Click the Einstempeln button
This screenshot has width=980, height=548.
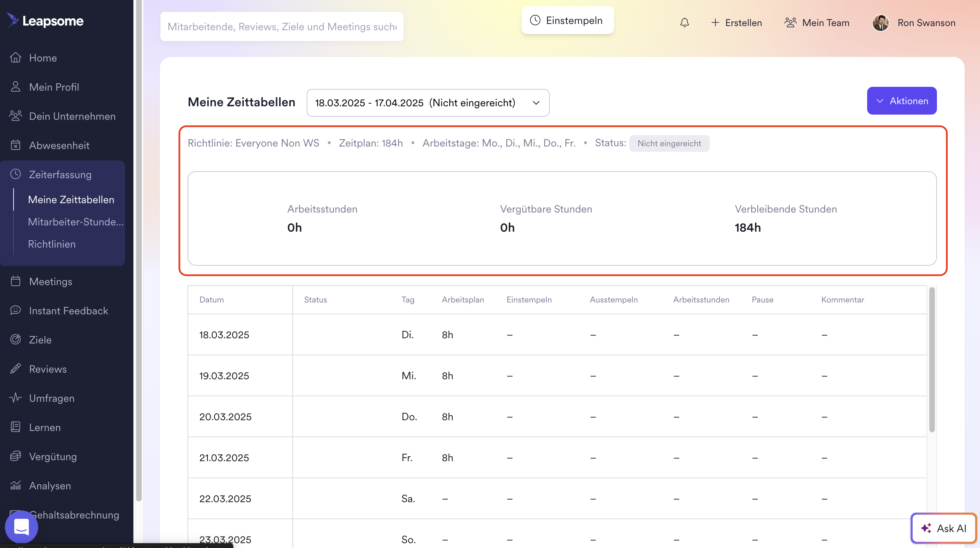[567, 20]
